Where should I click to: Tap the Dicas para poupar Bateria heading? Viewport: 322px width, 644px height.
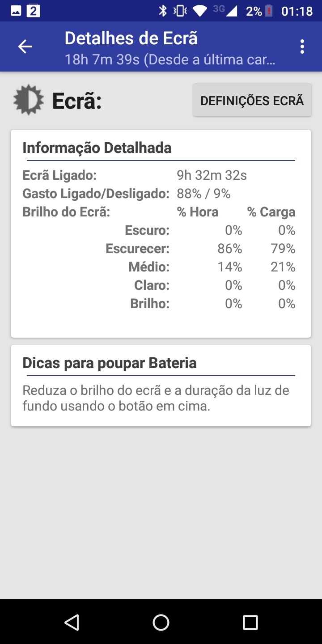[110, 363]
